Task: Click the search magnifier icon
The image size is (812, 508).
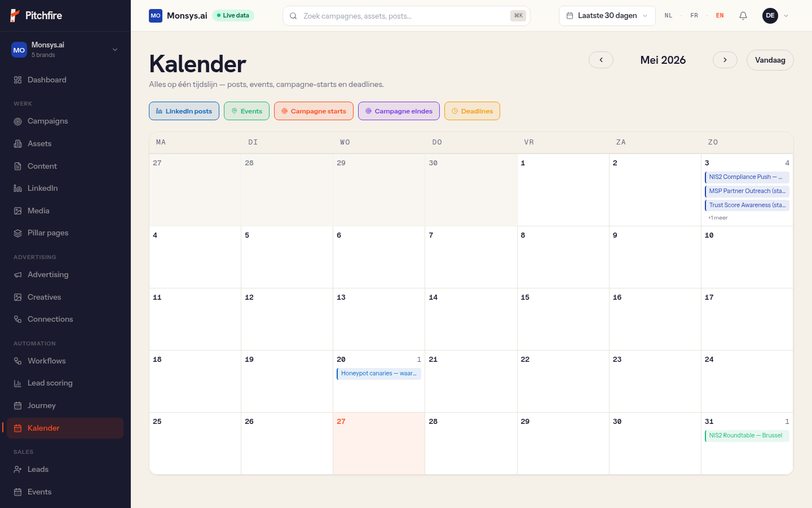Action: [293, 16]
